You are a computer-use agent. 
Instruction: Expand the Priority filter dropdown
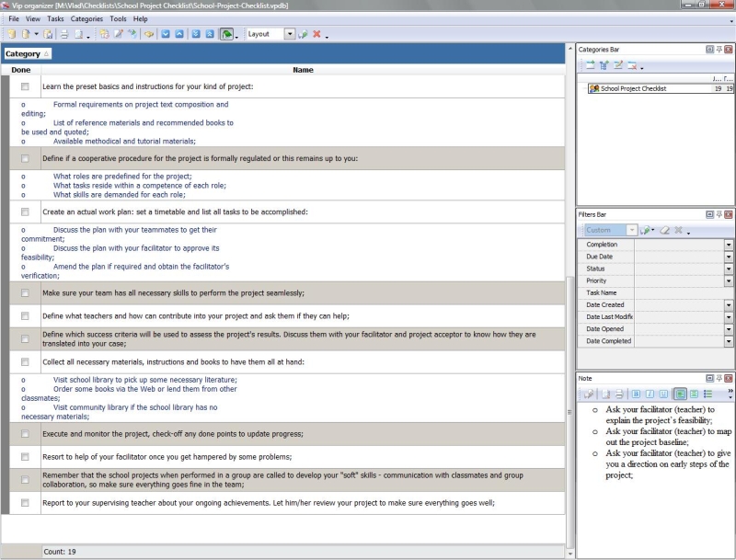(729, 280)
